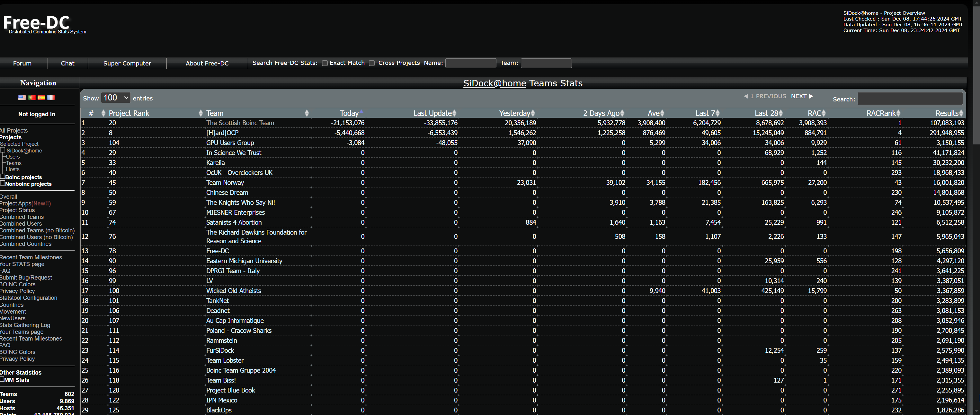
Task: Open the Forum menu item
Action: point(22,64)
